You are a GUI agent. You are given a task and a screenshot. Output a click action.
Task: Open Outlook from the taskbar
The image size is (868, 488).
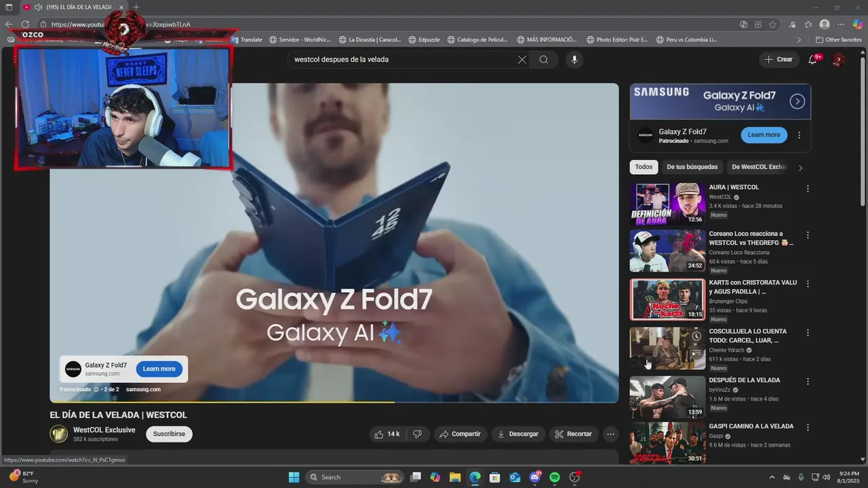tap(515, 477)
